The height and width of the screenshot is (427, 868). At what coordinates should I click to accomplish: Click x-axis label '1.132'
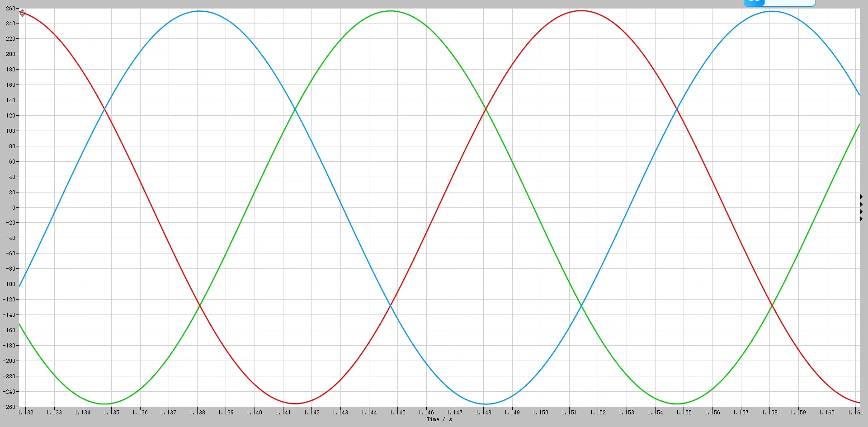coord(26,413)
